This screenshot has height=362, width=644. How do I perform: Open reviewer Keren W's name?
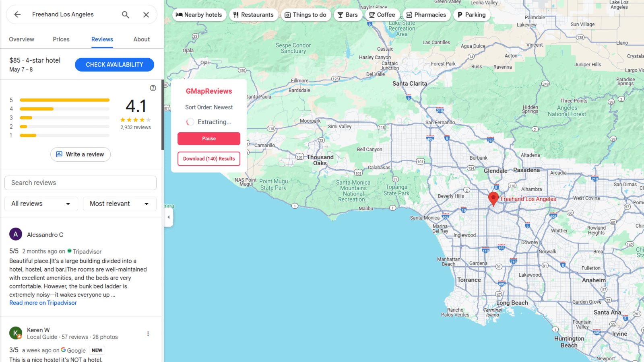38,330
